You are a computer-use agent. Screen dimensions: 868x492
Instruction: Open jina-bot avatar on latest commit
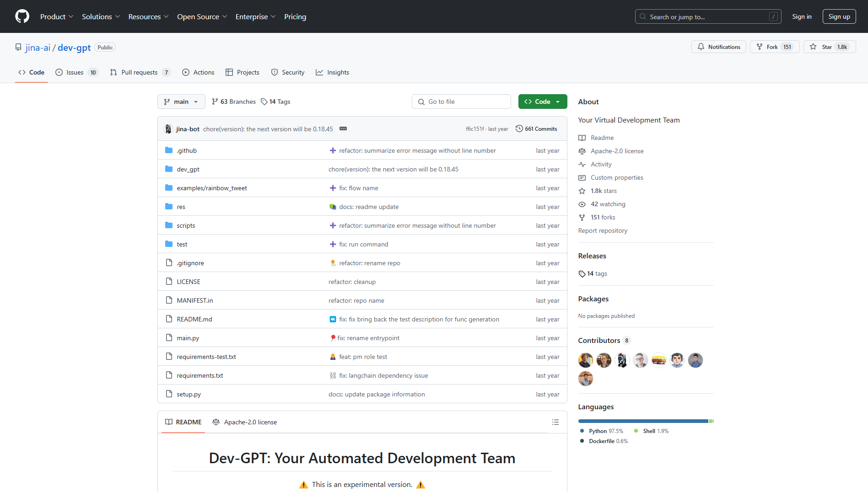click(x=168, y=129)
